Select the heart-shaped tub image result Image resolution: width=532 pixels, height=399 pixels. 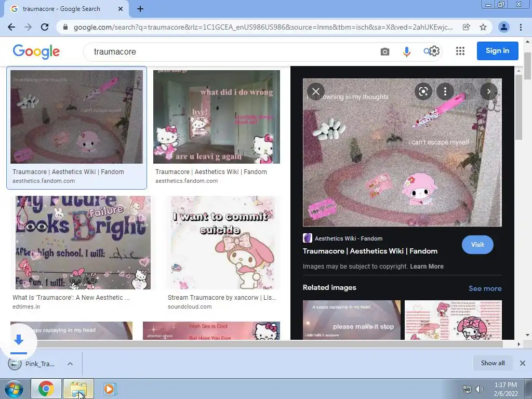77,117
